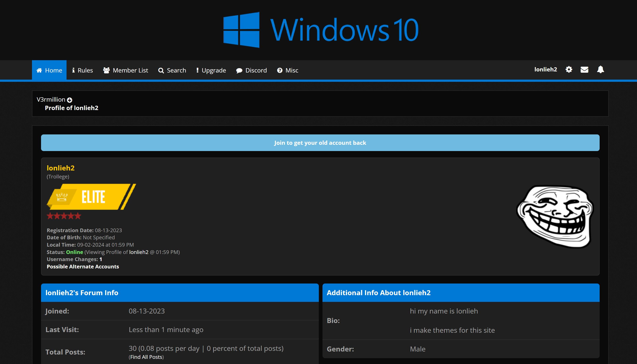
Task: Click the Date of Birth Not Specified text
Action: click(81, 238)
